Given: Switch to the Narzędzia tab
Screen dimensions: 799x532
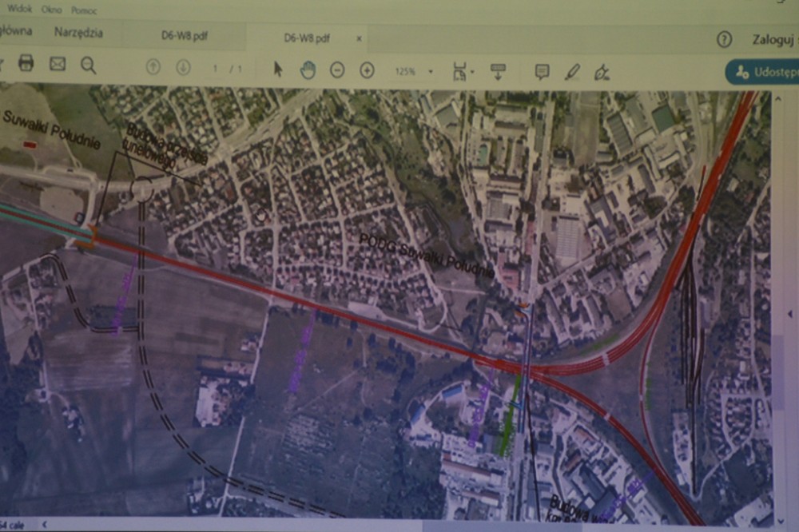Looking at the screenshot, I should (x=78, y=33).
